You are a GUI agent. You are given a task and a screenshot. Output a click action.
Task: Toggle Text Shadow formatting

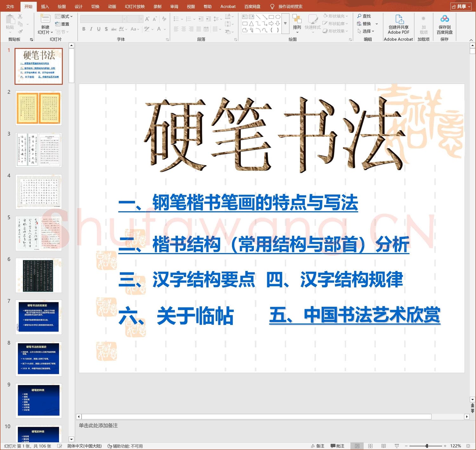106,29
